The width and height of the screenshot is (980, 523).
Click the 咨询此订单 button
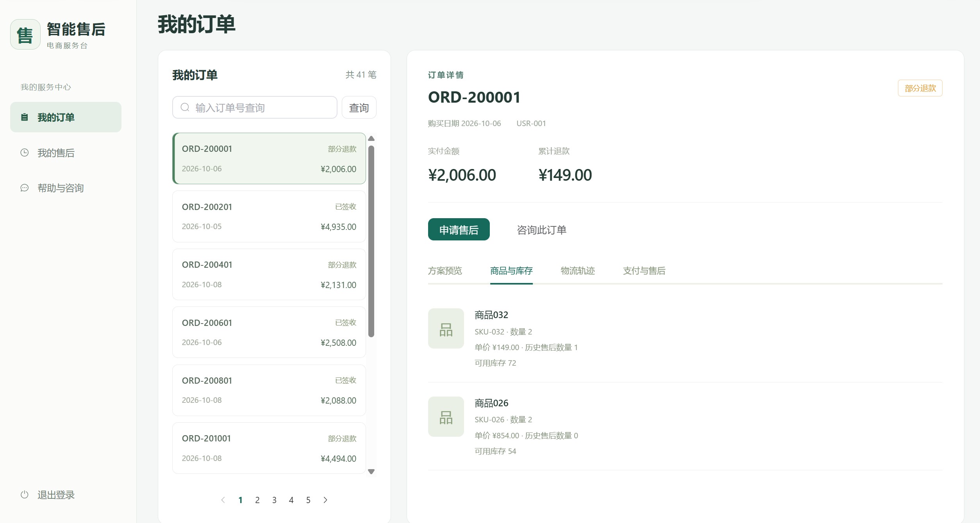[x=541, y=229]
